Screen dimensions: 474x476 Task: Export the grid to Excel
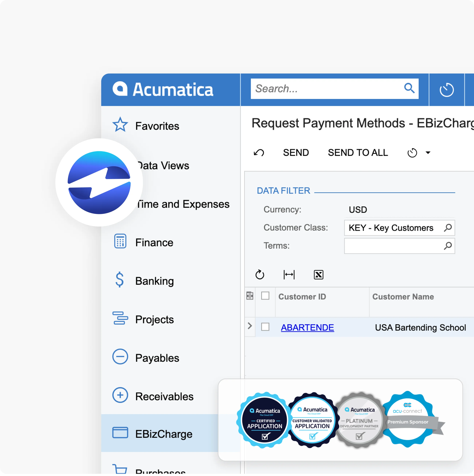319,274
